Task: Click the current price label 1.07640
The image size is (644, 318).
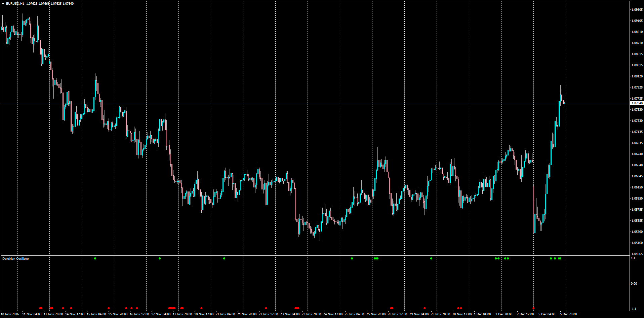Action: 637,103
